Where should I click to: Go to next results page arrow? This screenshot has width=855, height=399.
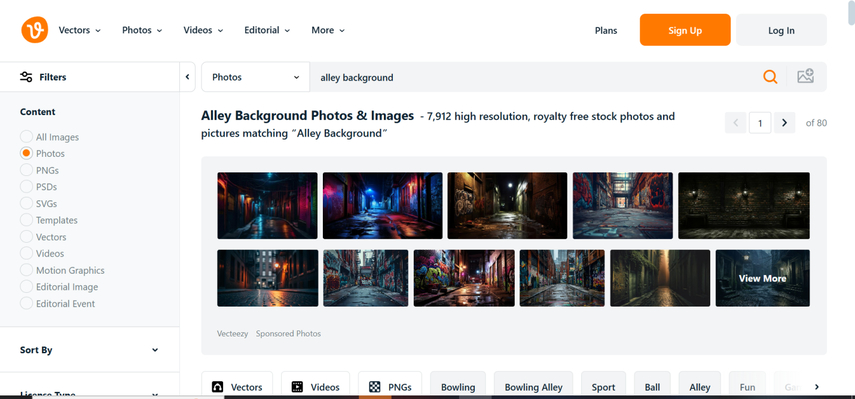[784, 123]
